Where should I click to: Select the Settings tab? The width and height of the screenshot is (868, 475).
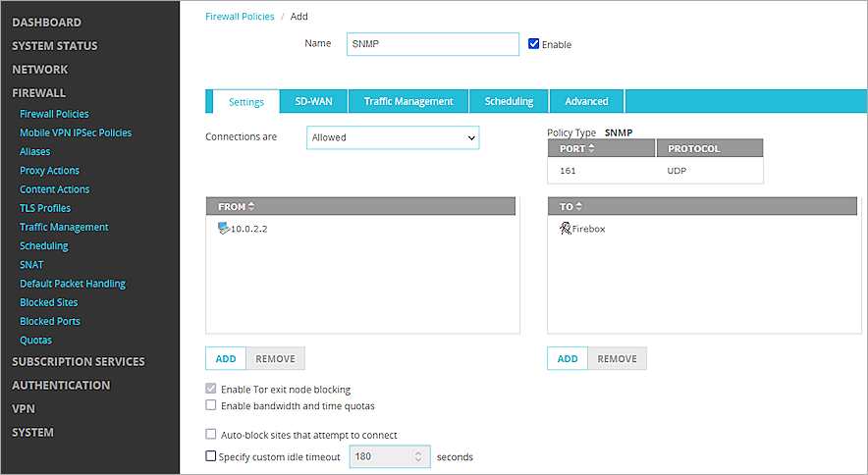point(246,102)
